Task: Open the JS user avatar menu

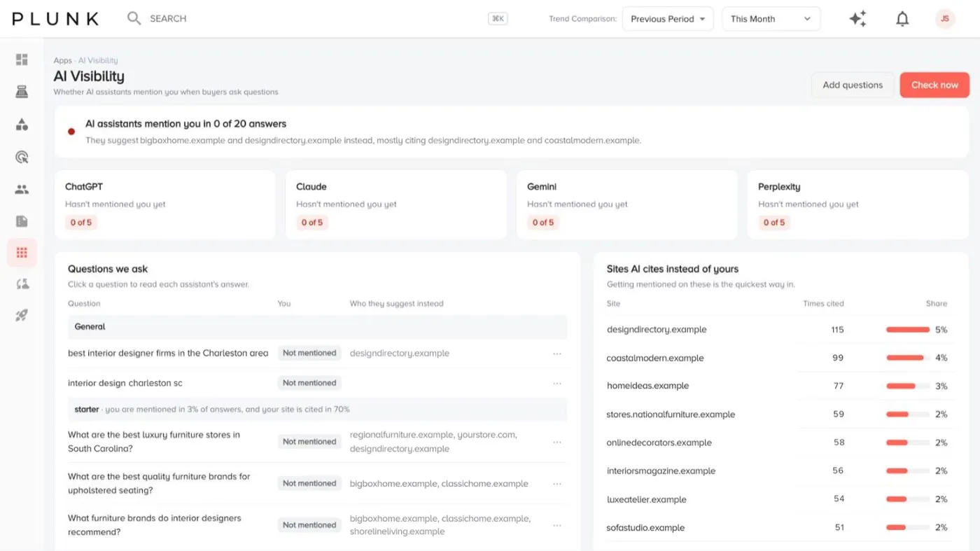Action: tap(945, 19)
